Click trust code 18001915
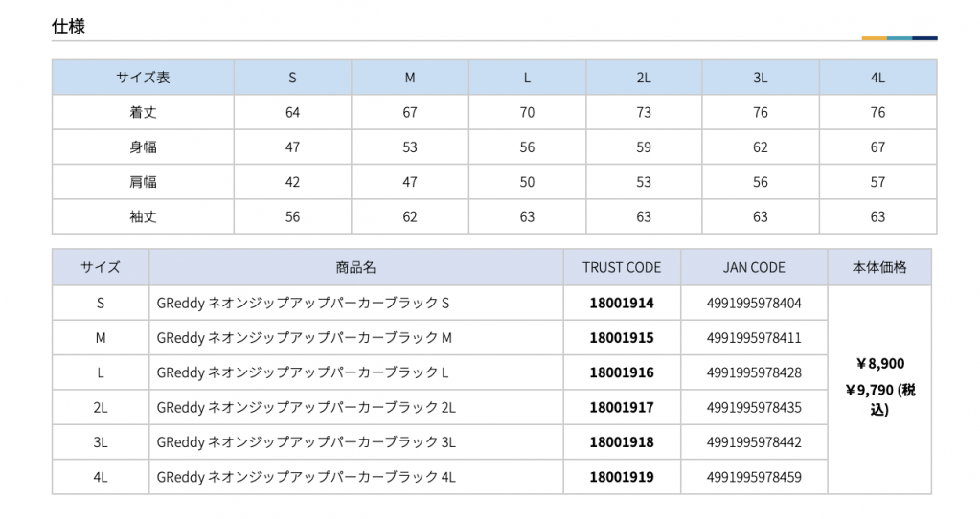The width and height of the screenshot is (980, 519). pos(622,338)
